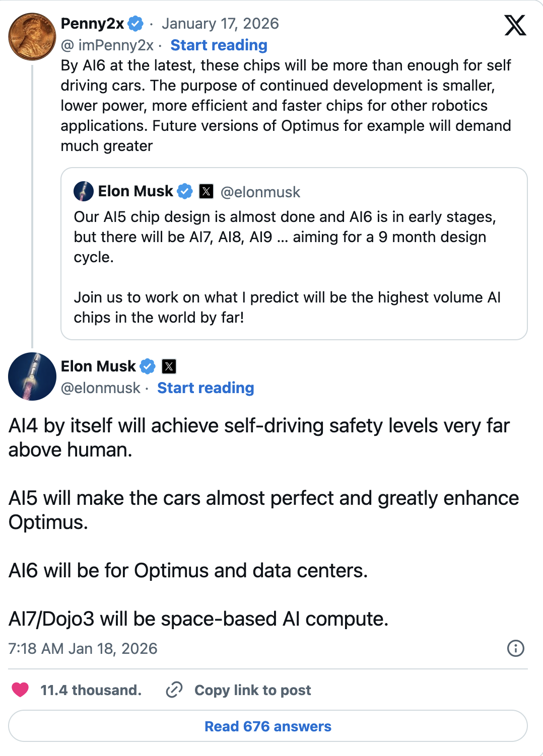Open the @elonmusk handle in quoted post

260,192
